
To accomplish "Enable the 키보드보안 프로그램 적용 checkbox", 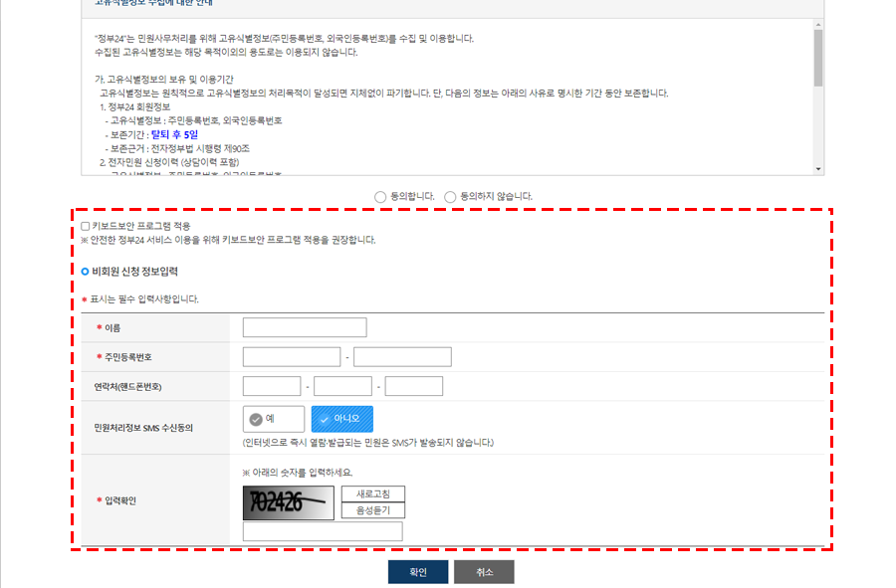I will pos(86,227).
